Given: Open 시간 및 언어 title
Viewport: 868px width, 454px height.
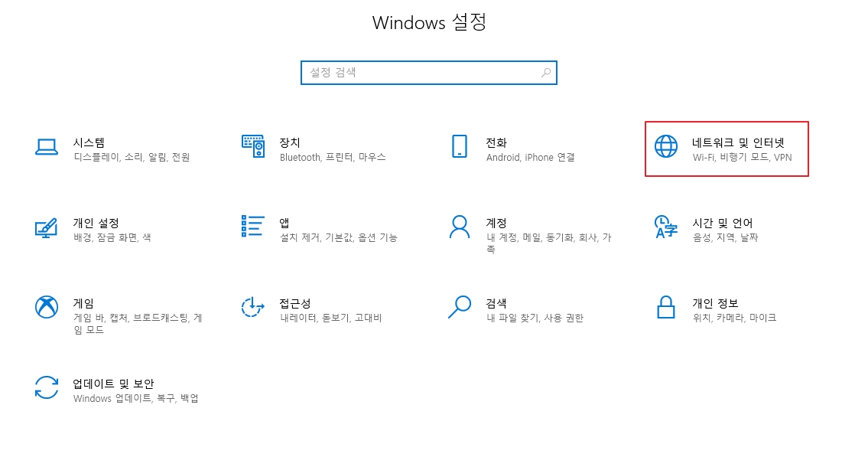Looking at the screenshot, I should [723, 223].
